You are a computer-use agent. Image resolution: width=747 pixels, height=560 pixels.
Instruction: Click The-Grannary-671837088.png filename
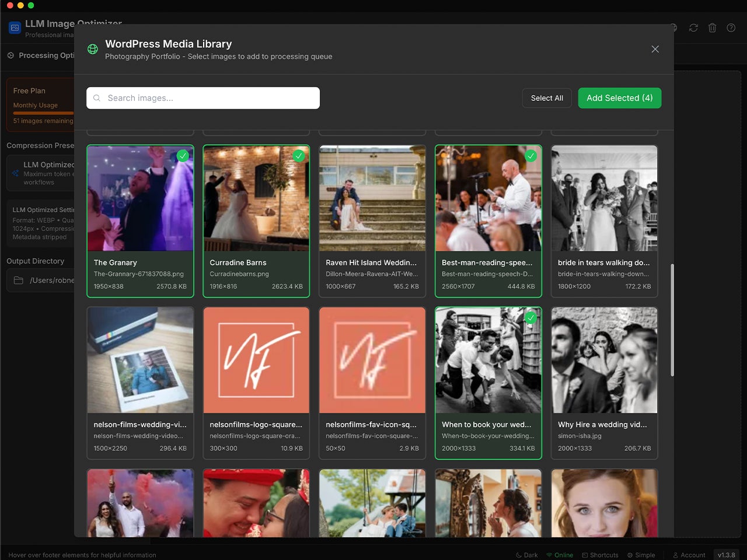(139, 274)
